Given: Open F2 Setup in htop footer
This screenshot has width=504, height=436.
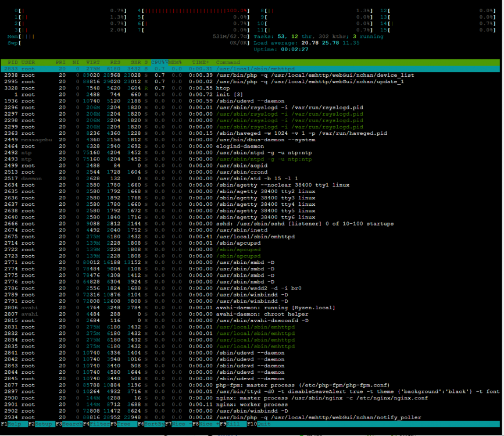Looking at the screenshot, I should (41, 424).
